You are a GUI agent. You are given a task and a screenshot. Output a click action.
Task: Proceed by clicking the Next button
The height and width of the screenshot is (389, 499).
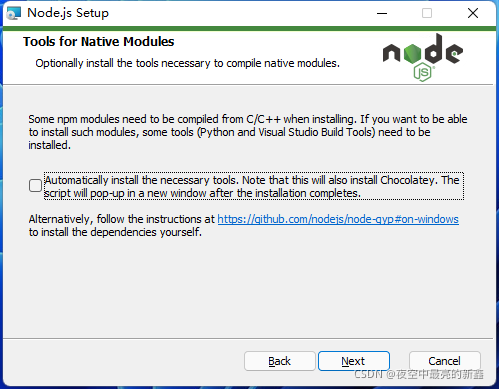[354, 361]
